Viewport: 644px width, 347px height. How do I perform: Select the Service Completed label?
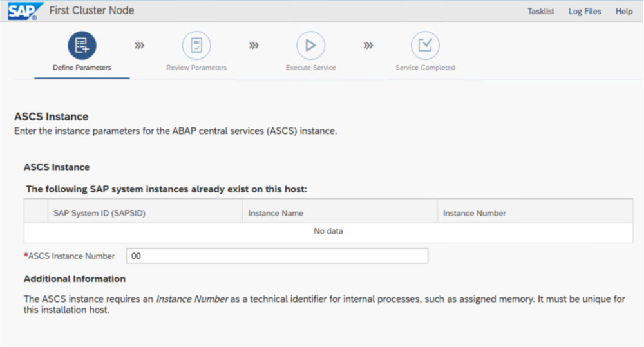(x=425, y=68)
